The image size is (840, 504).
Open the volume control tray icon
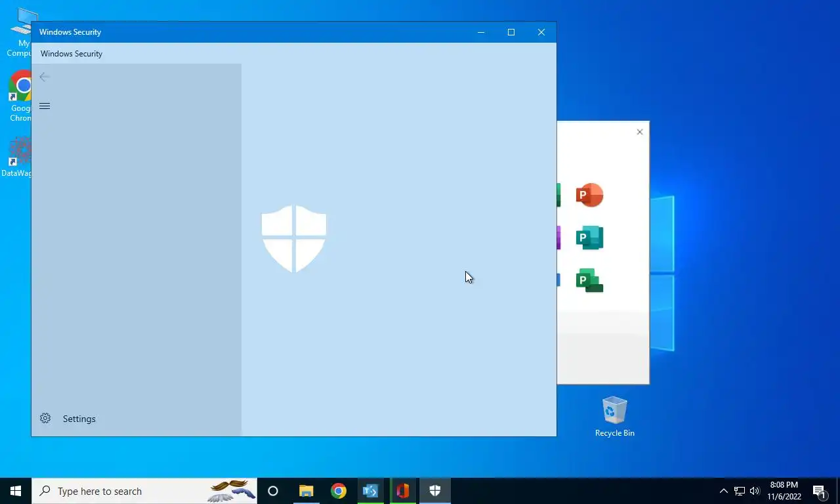click(755, 491)
